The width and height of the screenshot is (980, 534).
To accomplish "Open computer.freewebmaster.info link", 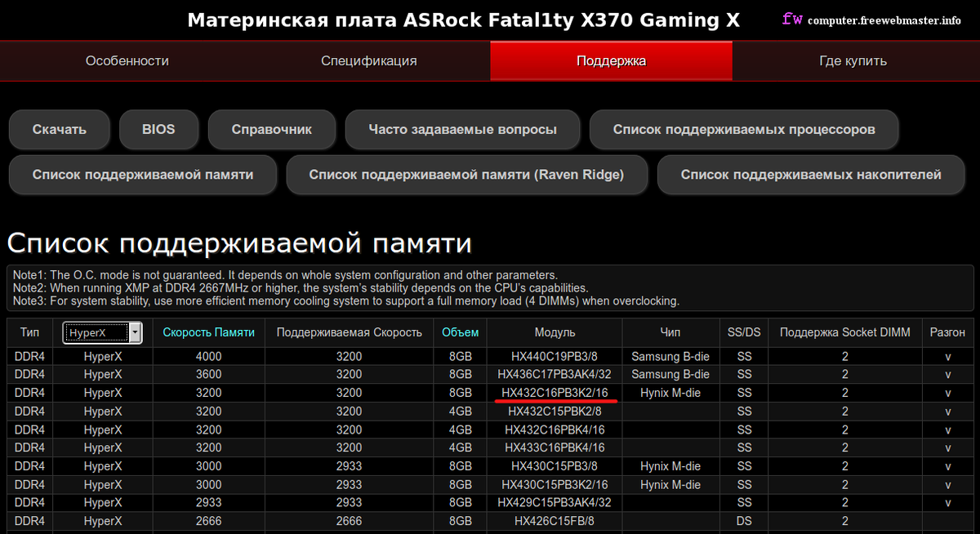I will click(884, 20).
